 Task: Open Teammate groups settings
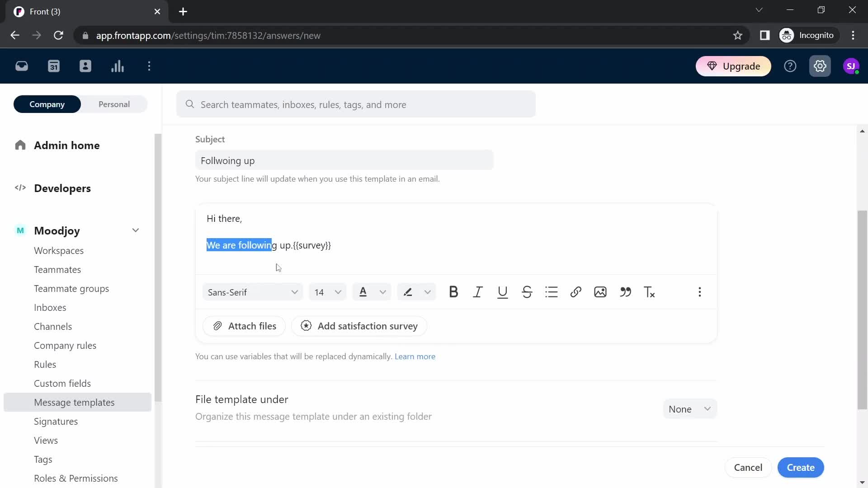click(71, 289)
